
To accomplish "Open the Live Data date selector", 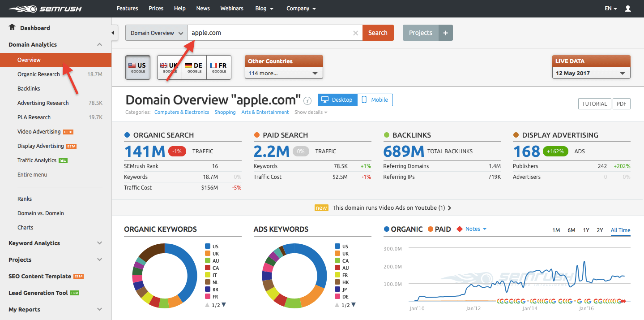I will (591, 73).
